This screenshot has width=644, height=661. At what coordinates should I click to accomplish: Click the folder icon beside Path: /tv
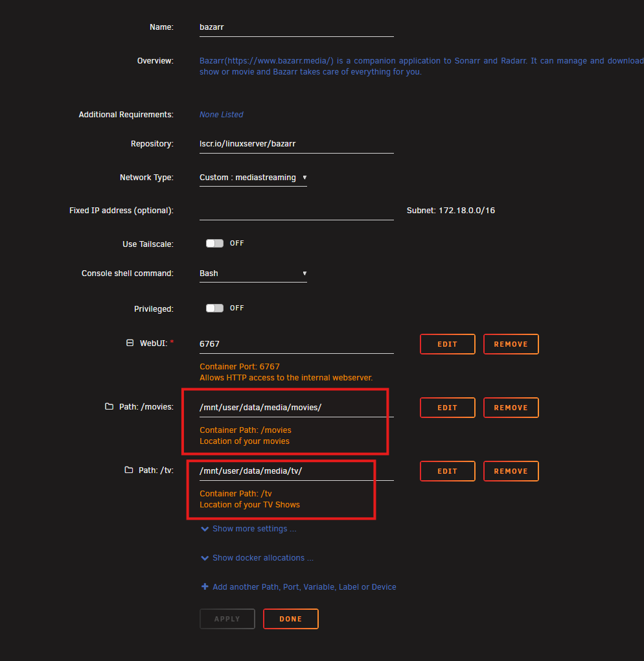click(x=128, y=470)
